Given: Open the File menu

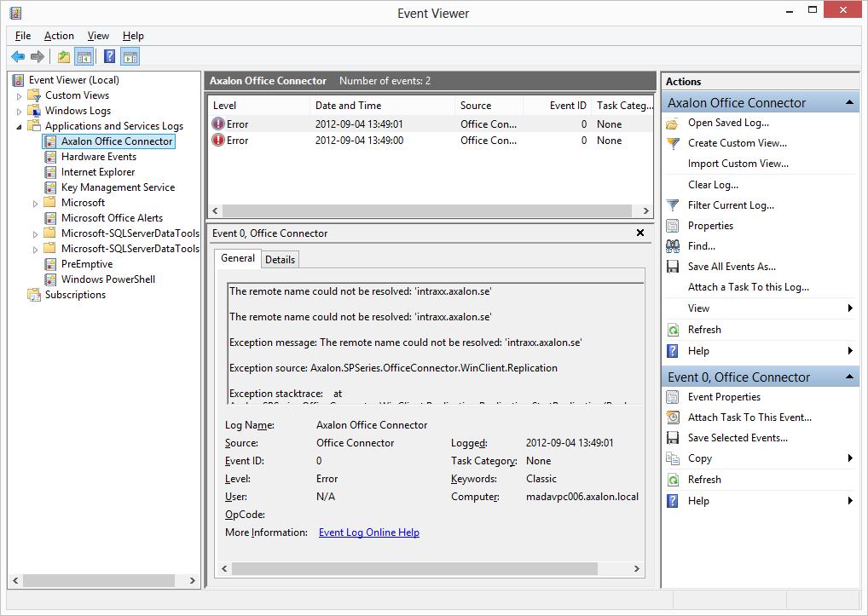Looking at the screenshot, I should tap(23, 36).
